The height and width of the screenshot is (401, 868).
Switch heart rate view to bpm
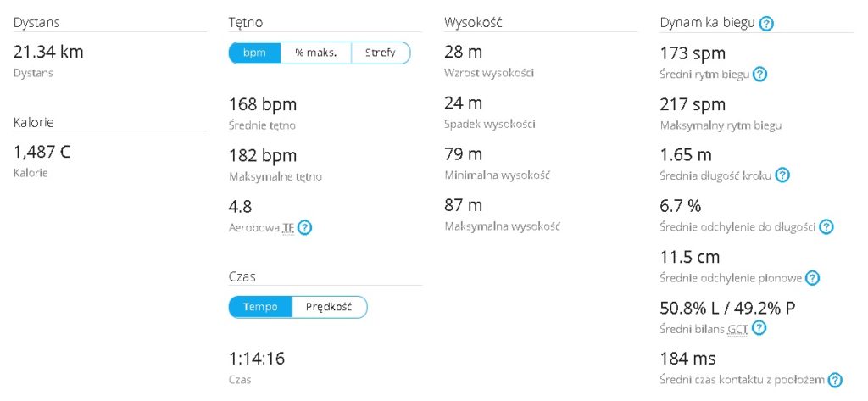254,53
